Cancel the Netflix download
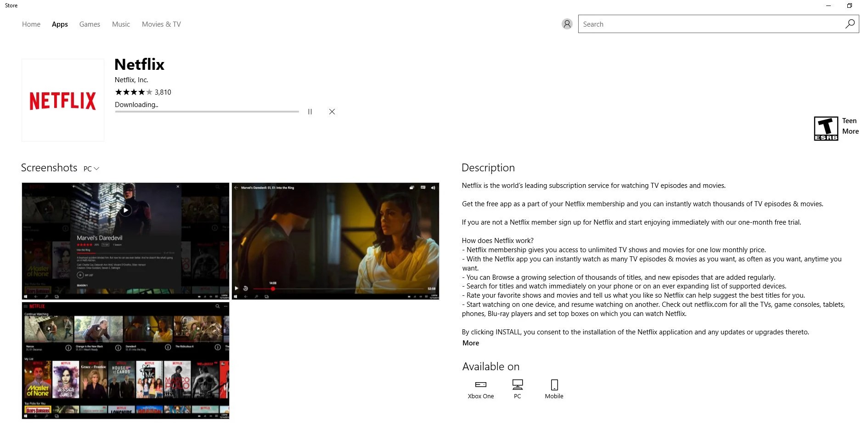868x429 pixels. [332, 112]
